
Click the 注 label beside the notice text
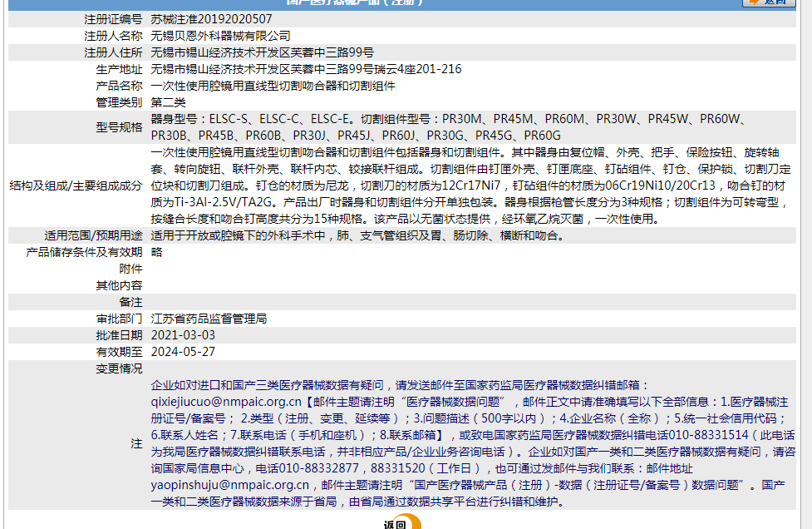pyautogui.click(x=136, y=443)
